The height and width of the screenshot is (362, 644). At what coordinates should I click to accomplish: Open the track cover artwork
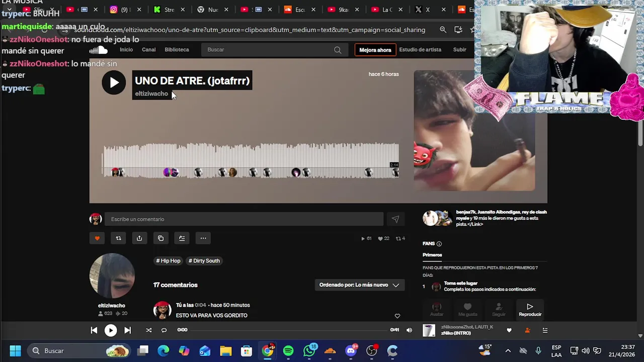[x=474, y=130]
